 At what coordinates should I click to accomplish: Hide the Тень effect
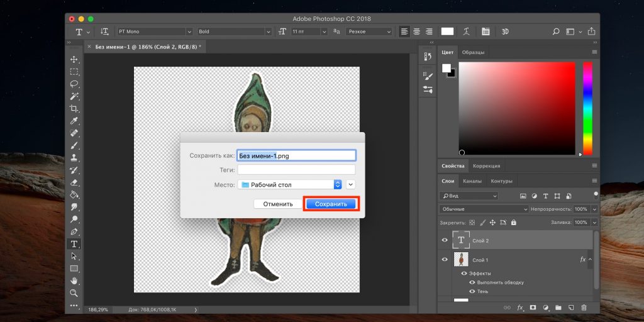472,291
